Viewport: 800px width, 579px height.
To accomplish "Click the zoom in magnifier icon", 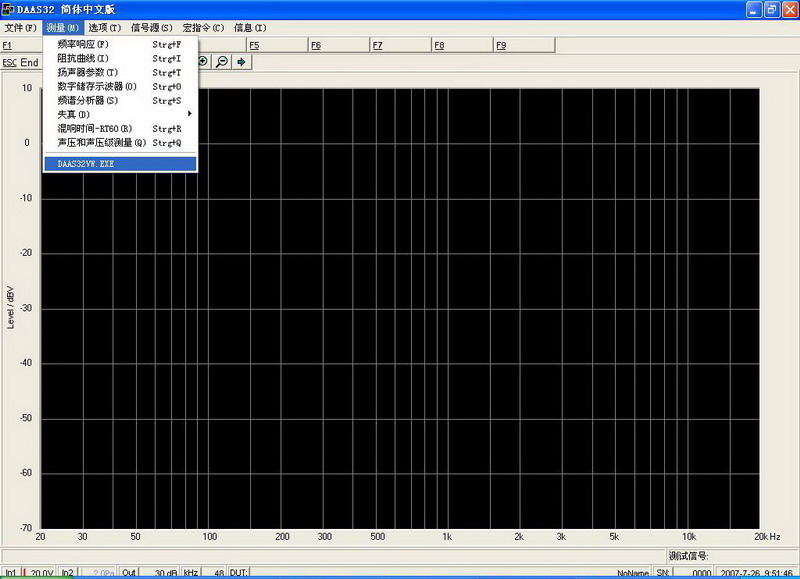I will coord(204,62).
